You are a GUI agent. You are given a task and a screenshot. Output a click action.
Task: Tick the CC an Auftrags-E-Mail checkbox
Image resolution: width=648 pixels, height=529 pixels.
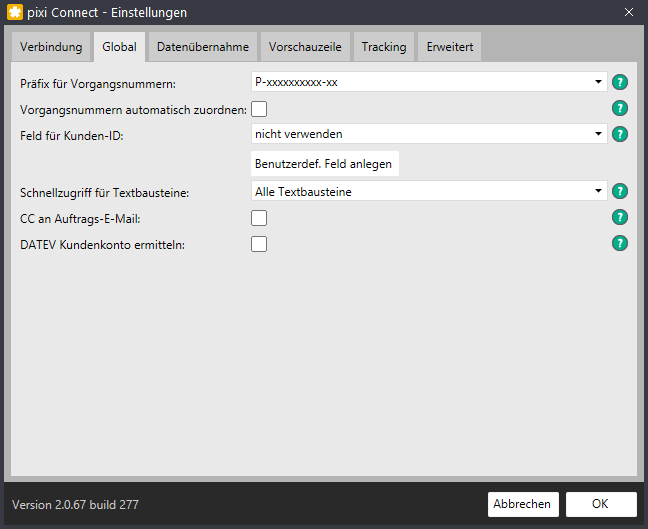(x=259, y=218)
